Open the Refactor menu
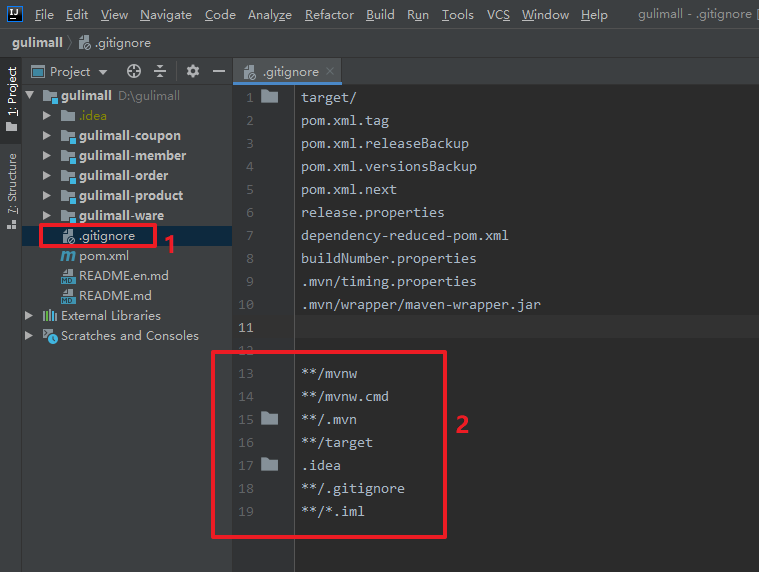759x572 pixels. (329, 15)
